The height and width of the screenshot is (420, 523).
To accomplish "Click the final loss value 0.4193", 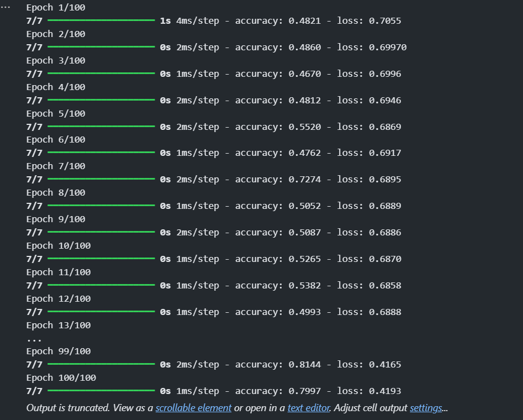I will click(385, 391).
